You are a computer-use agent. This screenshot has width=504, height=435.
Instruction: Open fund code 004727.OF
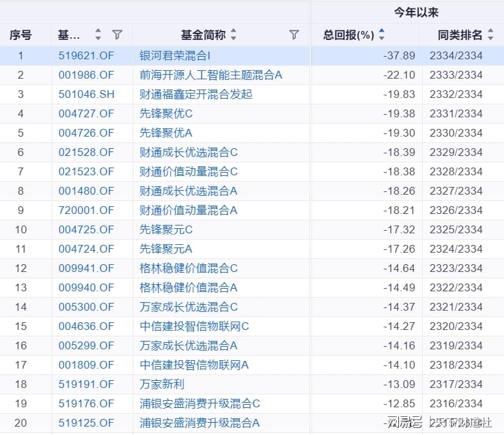coord(86,113)
